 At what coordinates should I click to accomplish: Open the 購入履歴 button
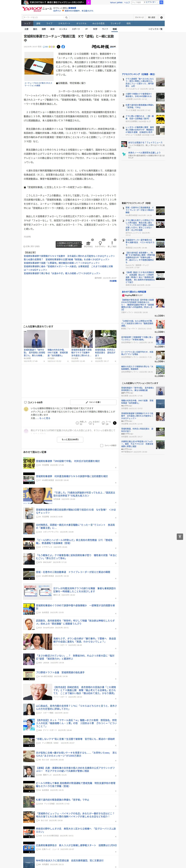[152, 18]
